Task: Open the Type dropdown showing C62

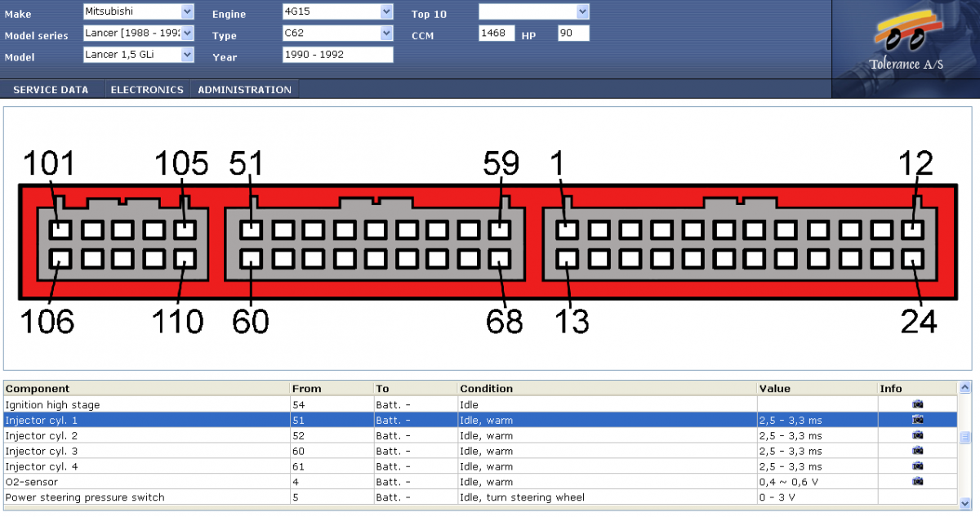Action: [x=338, y=33]
